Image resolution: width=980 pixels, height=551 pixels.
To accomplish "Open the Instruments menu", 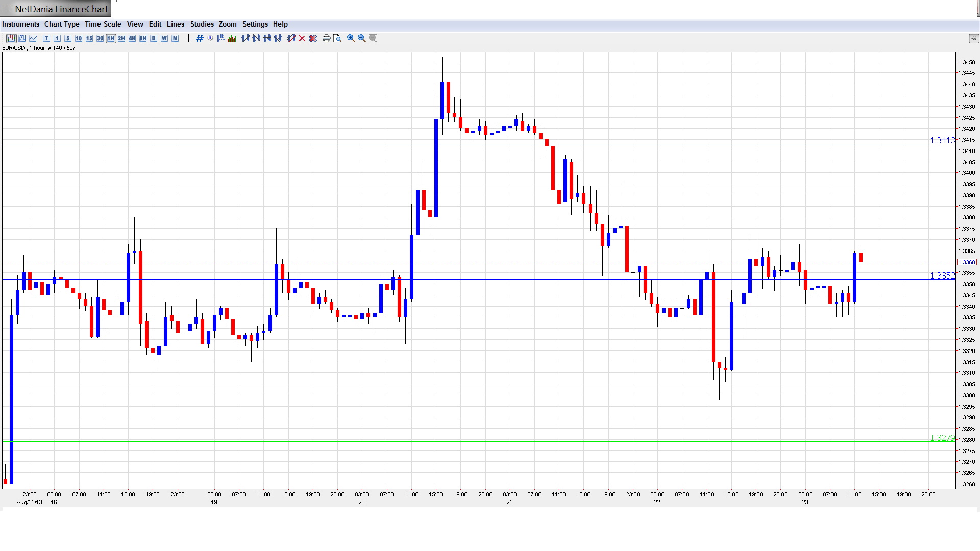I will 20,24.
